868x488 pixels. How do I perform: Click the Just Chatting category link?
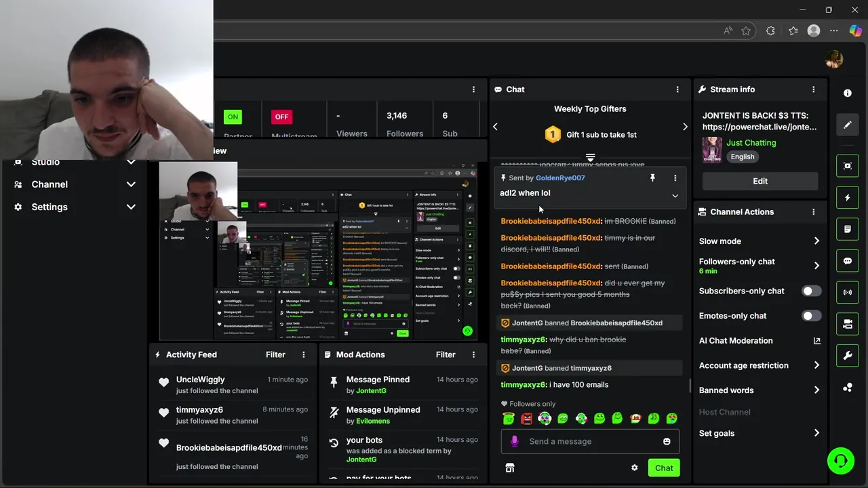(751, 143)
